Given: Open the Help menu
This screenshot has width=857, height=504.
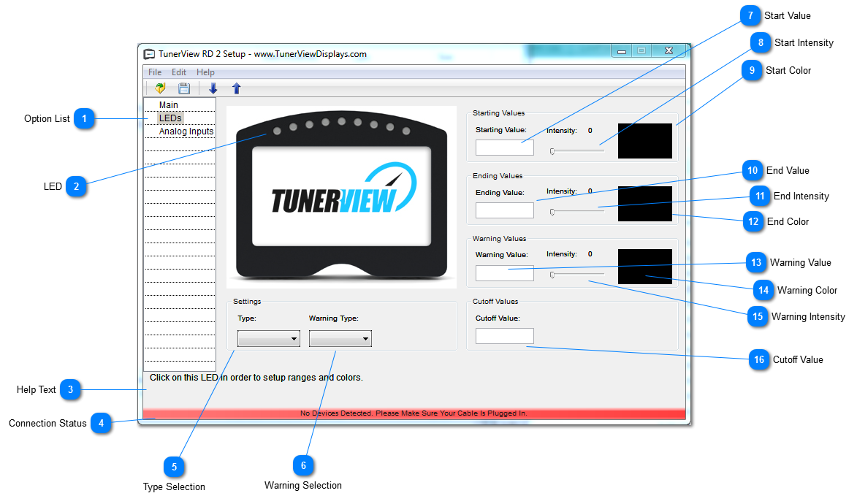Looking at the screenshot, I should tap(205, 72).
